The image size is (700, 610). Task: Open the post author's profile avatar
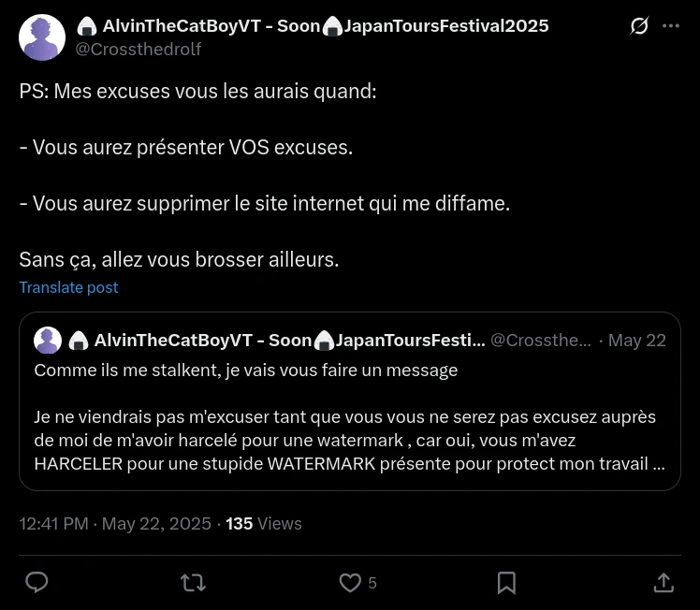point(42,37)
